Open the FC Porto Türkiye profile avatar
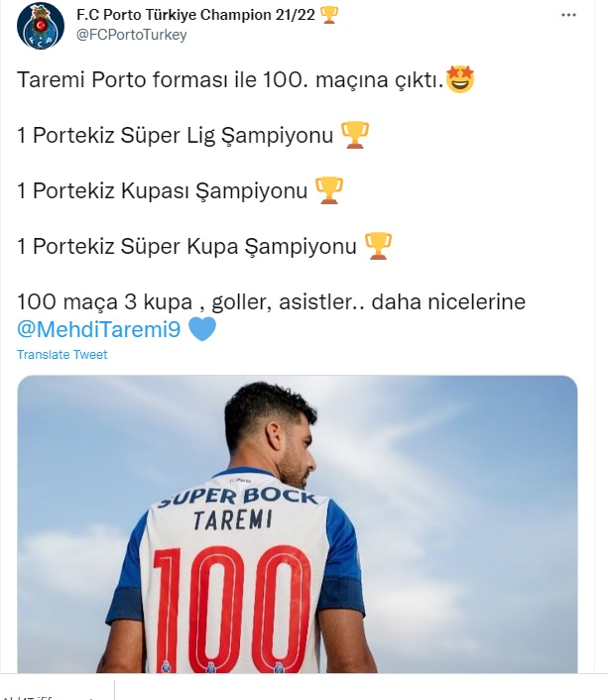The image size is (608, 700). coord(41,26)
